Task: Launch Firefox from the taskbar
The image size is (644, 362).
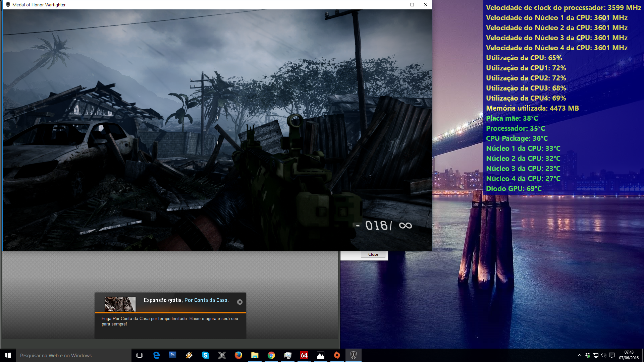Action: [x=238, y=355]
